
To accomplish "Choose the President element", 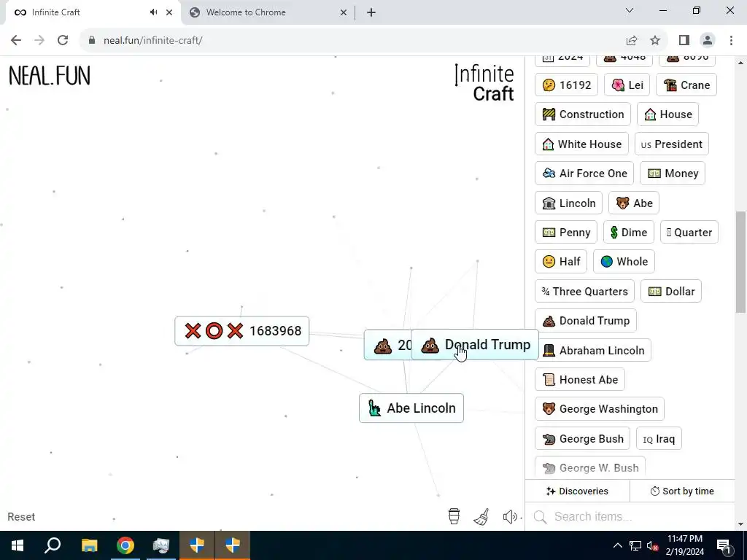I will click(672, 144).
